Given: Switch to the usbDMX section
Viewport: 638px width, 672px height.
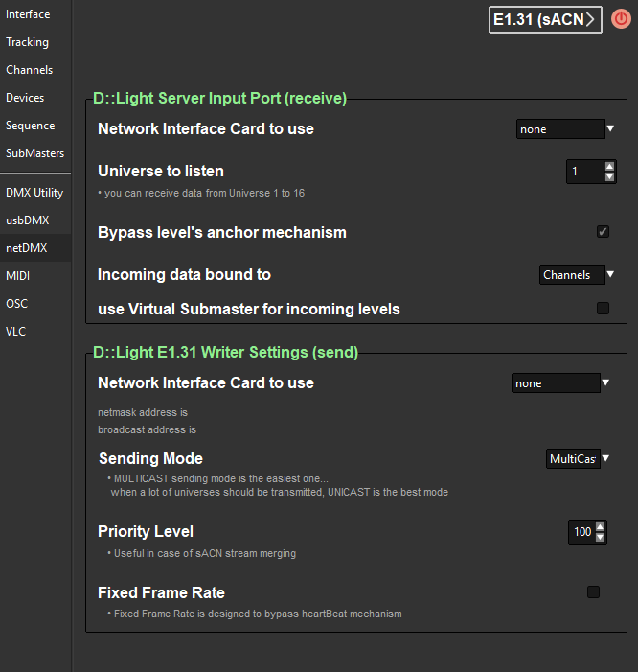Looking at the screenshot, I should pyautogui.click(x=27, y=220).
